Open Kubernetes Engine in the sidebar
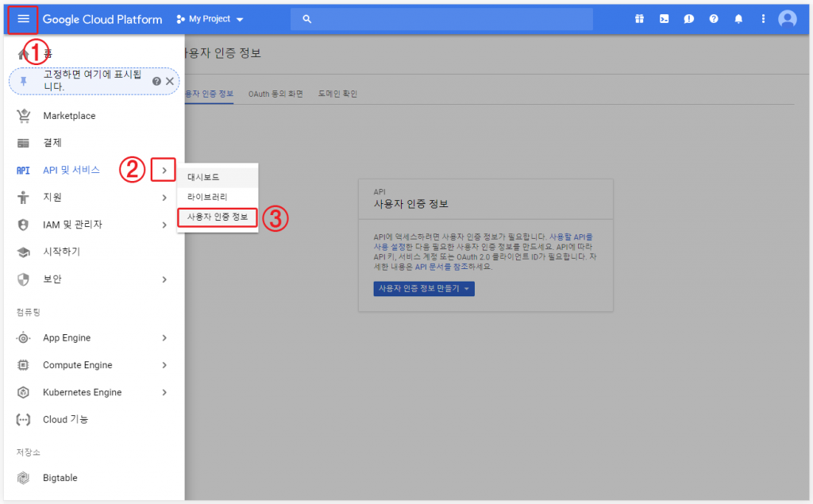Viewport: 813px width, 504px height. pos(82,392)
